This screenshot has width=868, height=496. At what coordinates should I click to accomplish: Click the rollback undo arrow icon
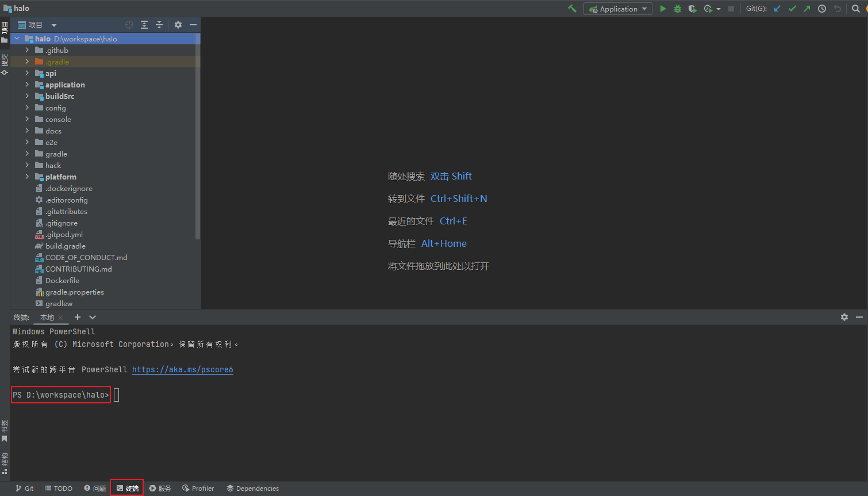[x=837, y=9]
